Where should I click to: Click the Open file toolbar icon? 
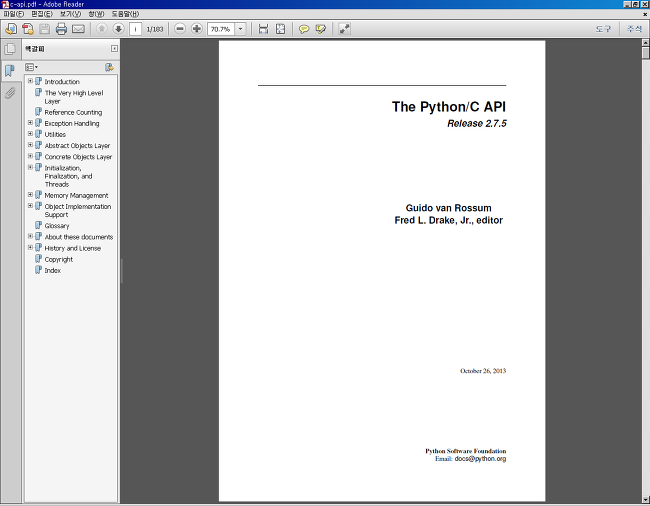(11, 29)
